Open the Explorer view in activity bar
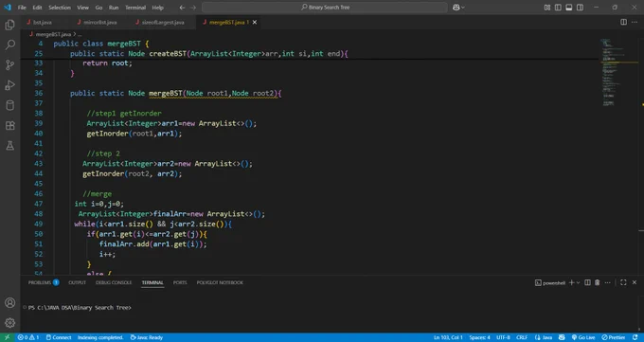644x342 pixels. [9, 25]
